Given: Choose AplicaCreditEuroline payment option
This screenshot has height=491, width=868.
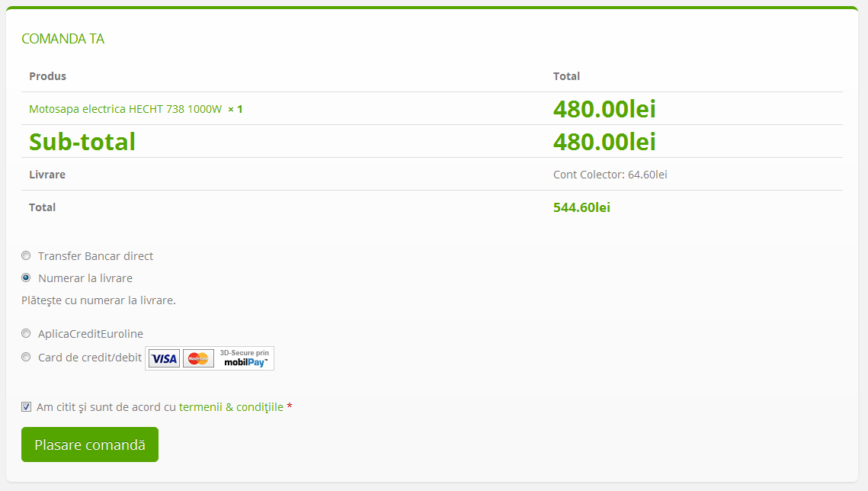Looking at the screenshot, I should pyautogui.click(x=26, y=333).
